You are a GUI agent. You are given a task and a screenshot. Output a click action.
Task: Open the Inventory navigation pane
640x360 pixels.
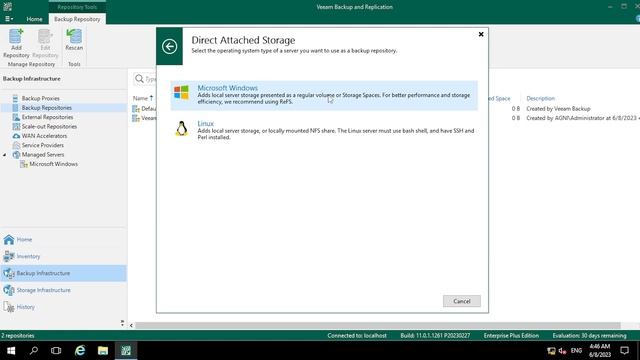tap(63, 256)
